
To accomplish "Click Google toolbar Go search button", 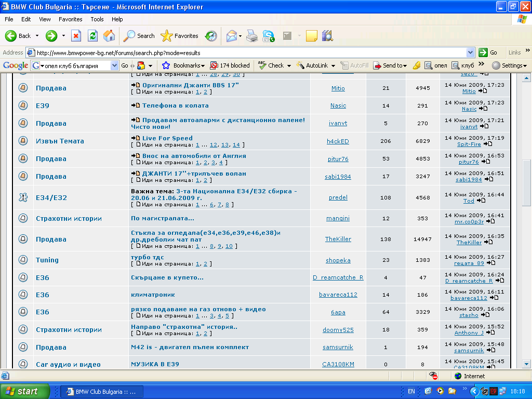I will coord(125,65).
